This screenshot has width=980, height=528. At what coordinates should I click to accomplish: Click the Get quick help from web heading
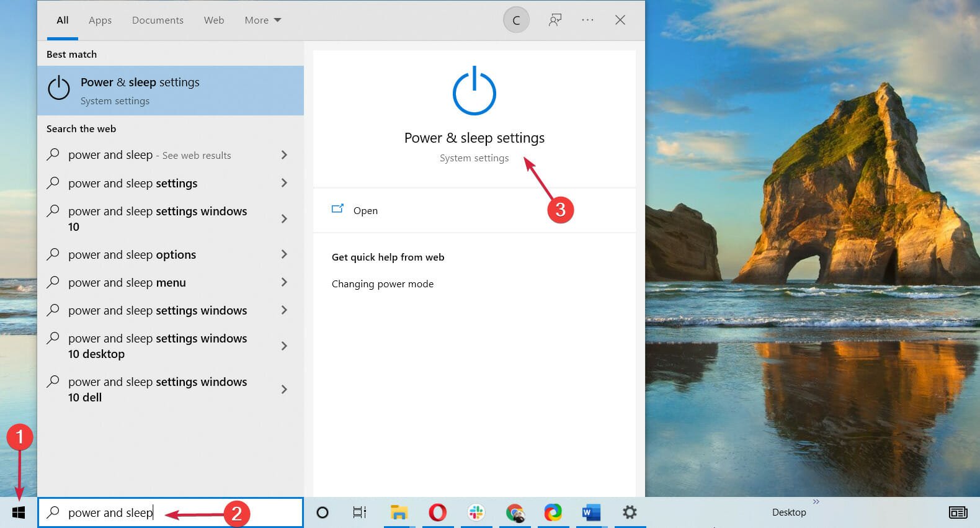coord(388,257)
